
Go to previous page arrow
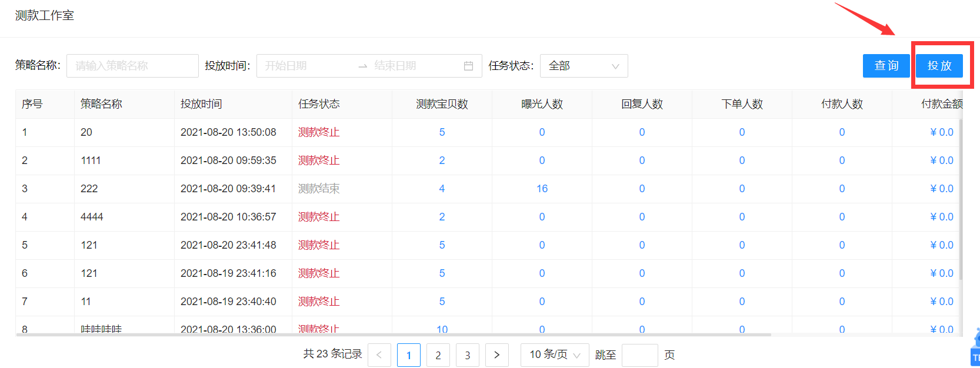coord(379,355)
